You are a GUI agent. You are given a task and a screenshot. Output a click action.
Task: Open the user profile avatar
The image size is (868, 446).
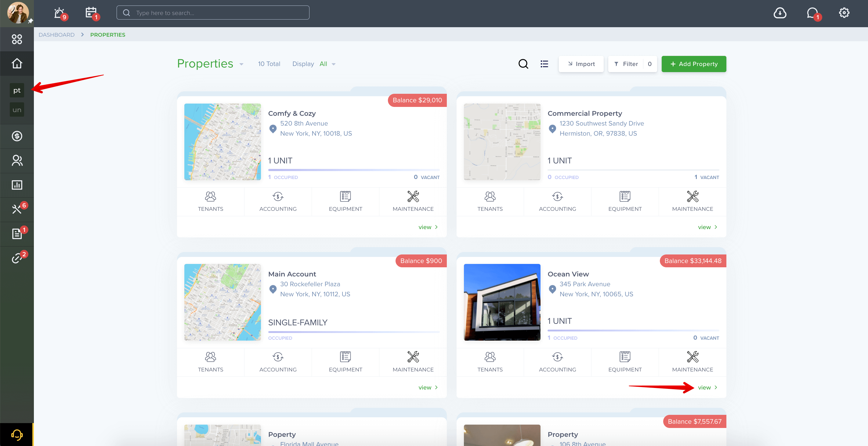pos(18,13)
